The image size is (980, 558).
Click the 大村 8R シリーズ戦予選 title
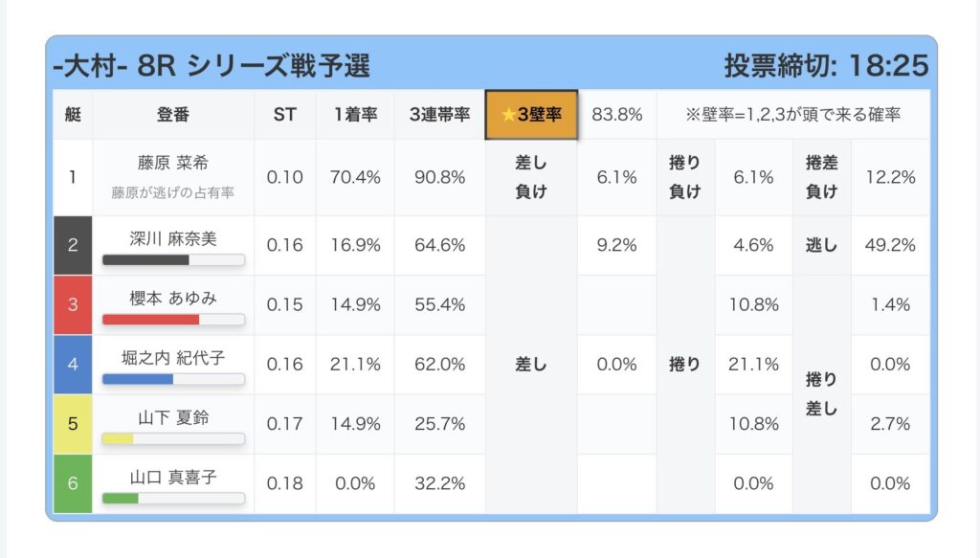(212, 65)
